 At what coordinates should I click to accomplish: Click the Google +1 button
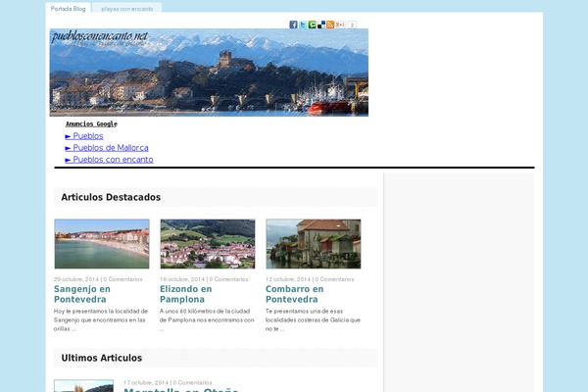pos(340,24)
